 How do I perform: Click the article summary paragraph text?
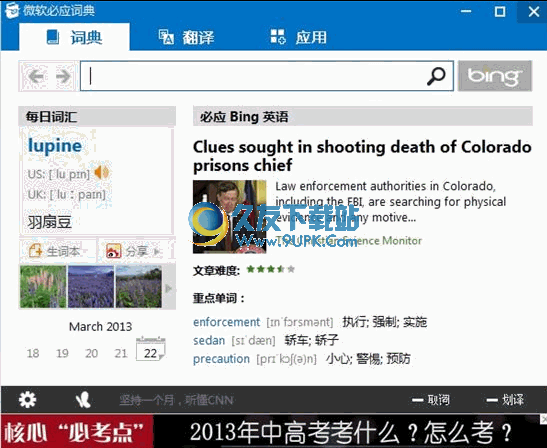pos(391,202)
